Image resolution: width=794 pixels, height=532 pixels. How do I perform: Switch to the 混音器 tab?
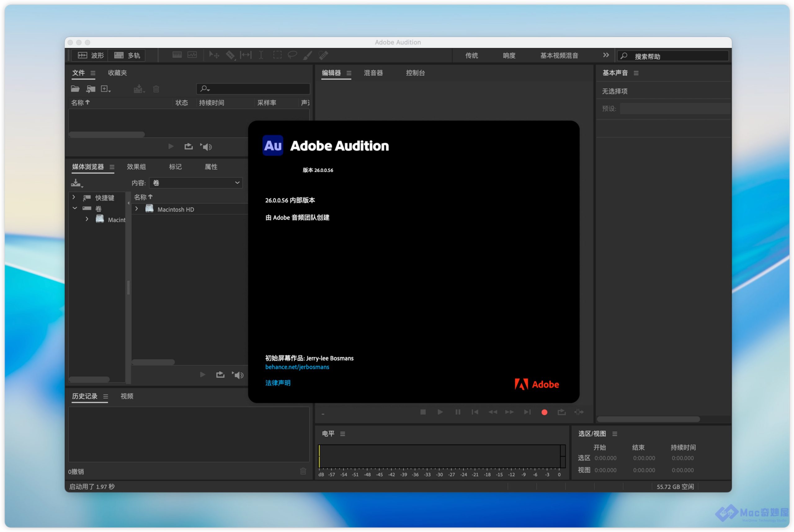click(x=373, y=73)
